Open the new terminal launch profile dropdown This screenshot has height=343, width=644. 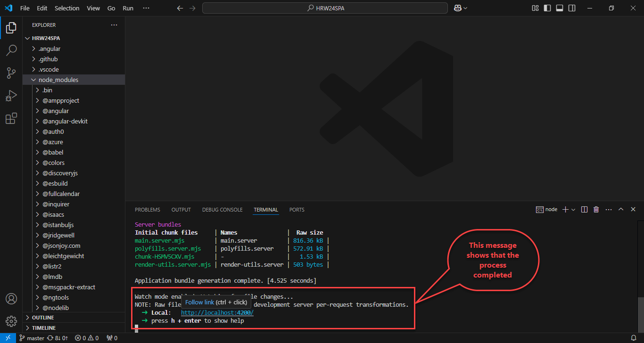point(573,210)
